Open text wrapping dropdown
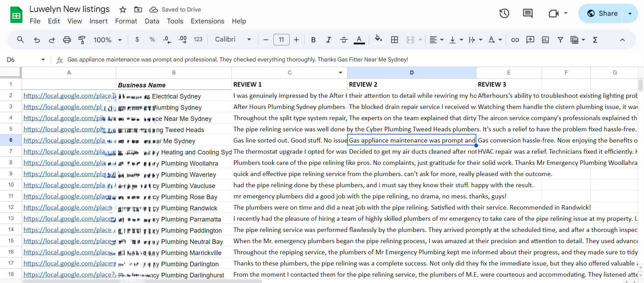 475,40
